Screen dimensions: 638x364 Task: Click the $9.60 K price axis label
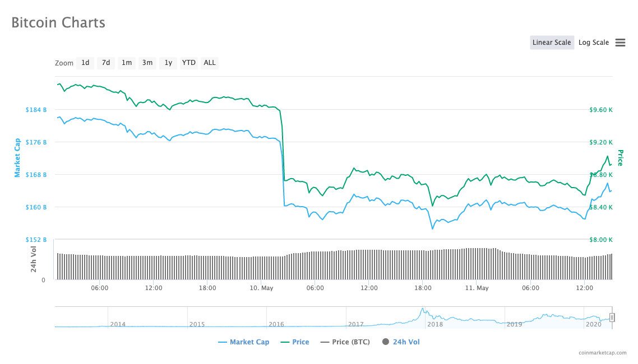601,110
